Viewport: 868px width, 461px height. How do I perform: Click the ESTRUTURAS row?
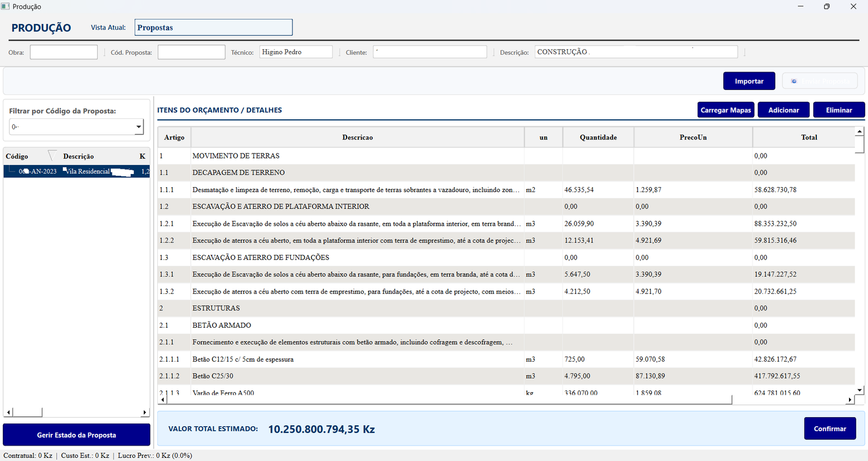point(506,308)
